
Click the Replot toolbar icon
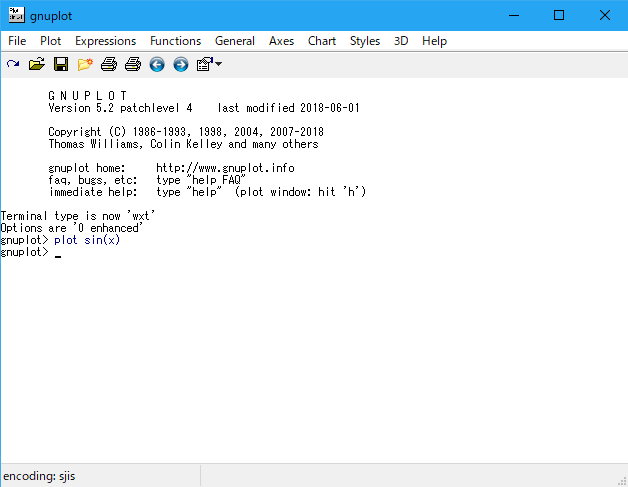tap(13, 64)
